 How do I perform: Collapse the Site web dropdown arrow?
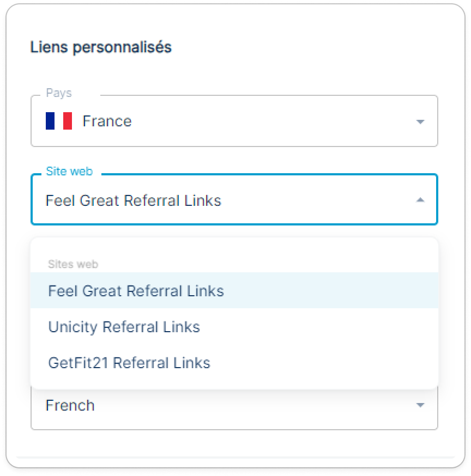click(420, 200)
